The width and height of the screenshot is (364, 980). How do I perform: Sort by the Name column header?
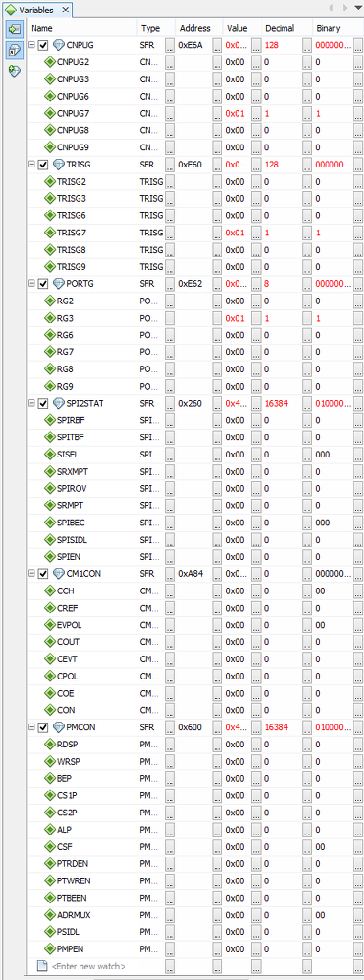point(81,28)
